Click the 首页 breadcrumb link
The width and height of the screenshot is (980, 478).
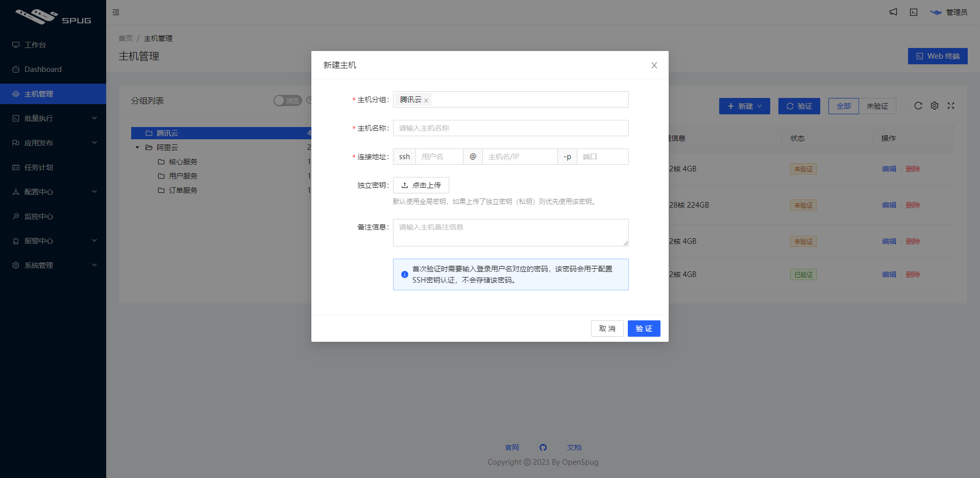coord(126,38)
